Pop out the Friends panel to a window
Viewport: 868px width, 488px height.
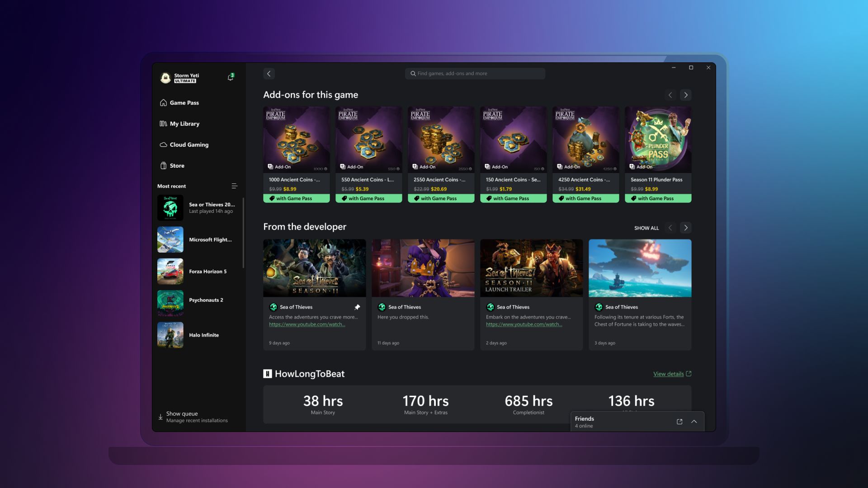679,421
